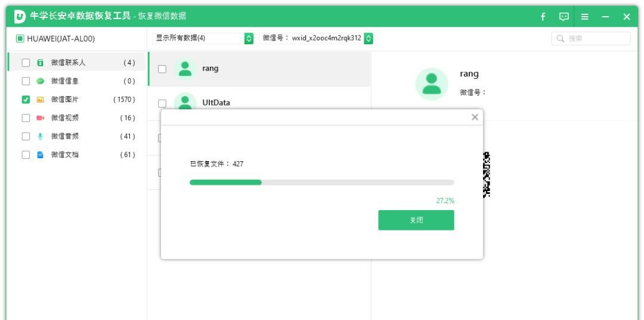Click the (16) count next to 微信视频
The height and width of the screenshot is (320, 644).
(x=128, y=118)
